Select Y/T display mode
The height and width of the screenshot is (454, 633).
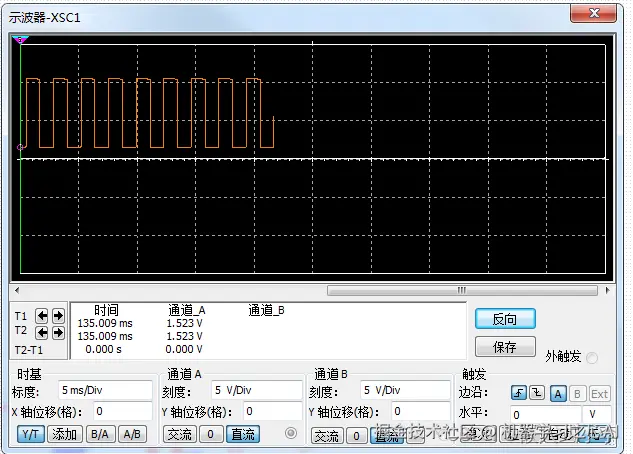(x=30, y=434)
